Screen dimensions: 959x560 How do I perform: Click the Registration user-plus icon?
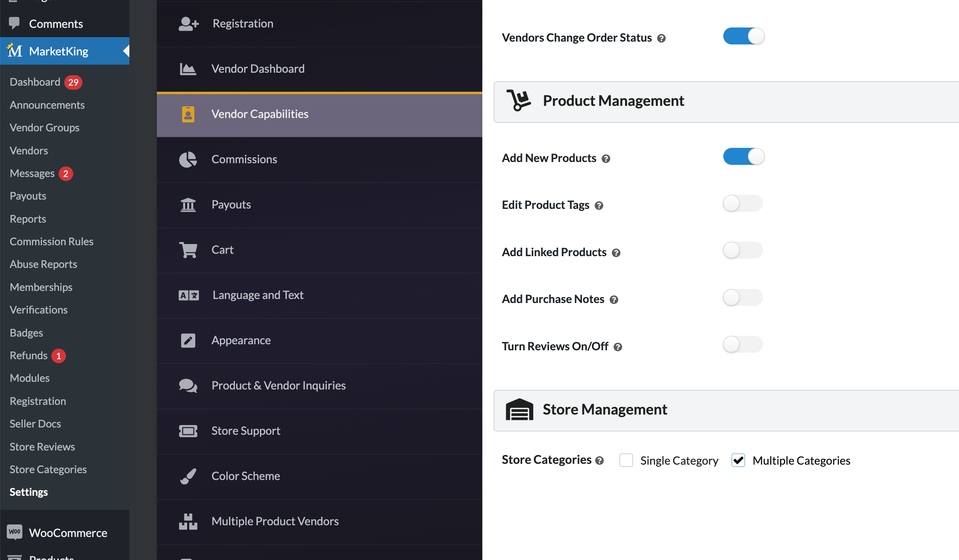[188, 24]
